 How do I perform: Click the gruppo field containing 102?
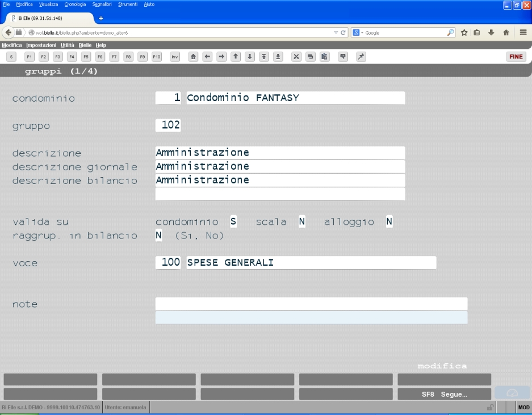pos(168,125)
